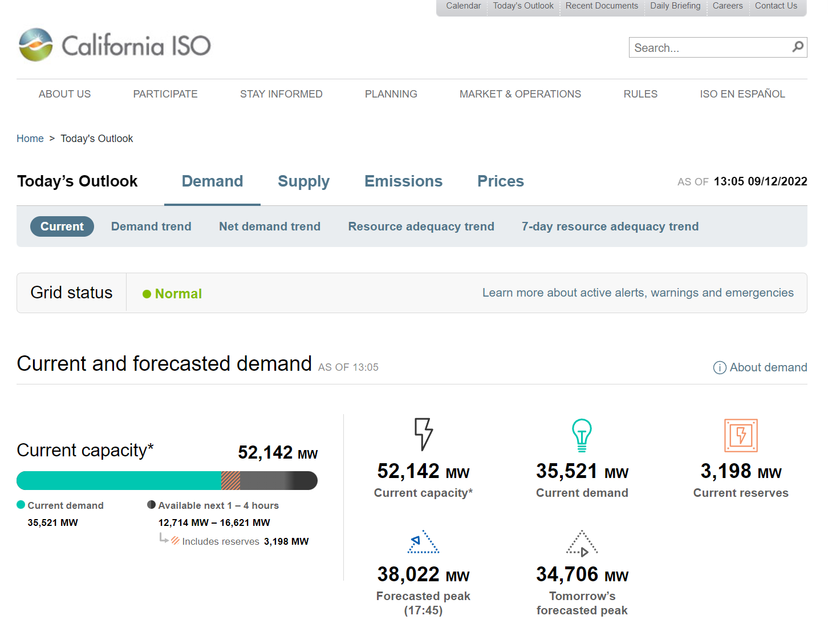Click the orange current reserves icon
Screen dimensions: 828x644
click(x=741, y=435)
